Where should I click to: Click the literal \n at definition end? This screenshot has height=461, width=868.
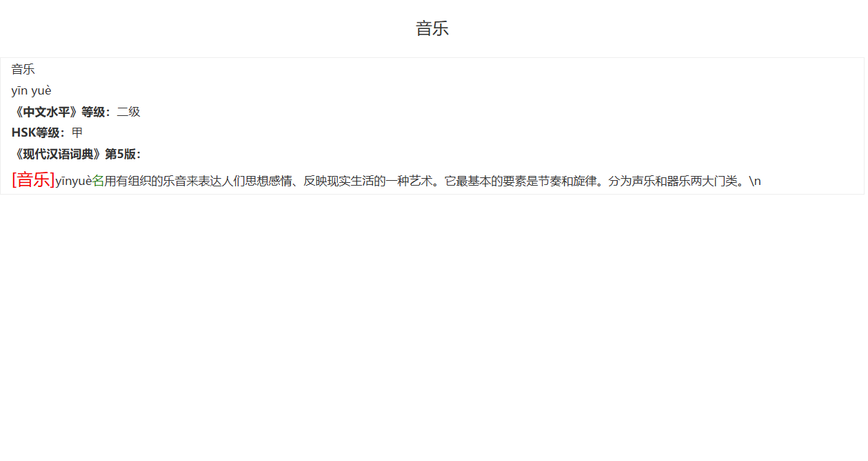pos(755,182)
